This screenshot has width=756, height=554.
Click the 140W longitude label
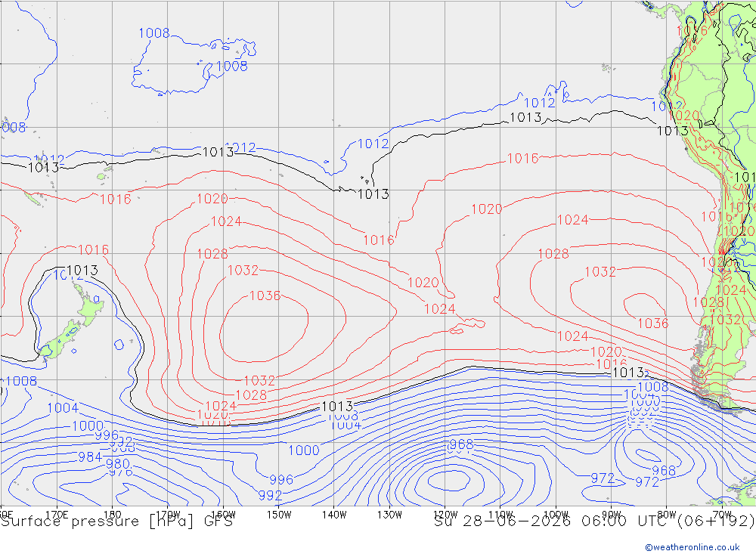tap(334, 515)
